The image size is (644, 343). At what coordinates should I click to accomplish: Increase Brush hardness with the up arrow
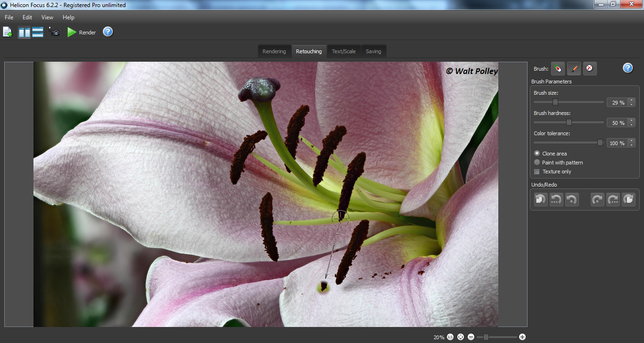pyautogui.click(x=632, y=121)
